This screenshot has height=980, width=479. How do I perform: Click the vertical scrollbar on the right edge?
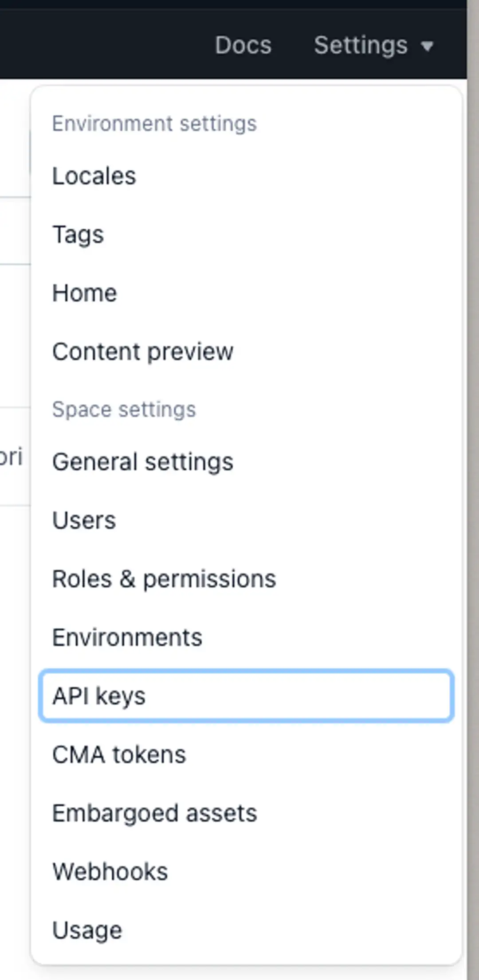pos(473,488)
